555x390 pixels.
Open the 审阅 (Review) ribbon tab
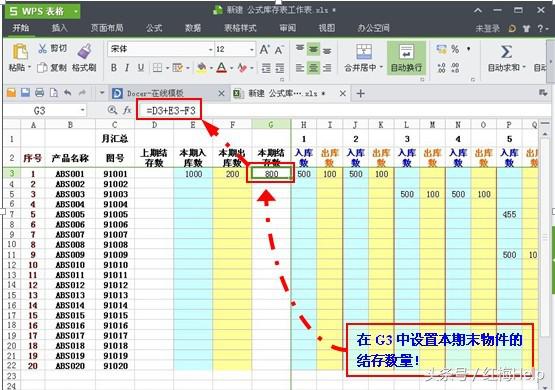(x=288, y=28)
